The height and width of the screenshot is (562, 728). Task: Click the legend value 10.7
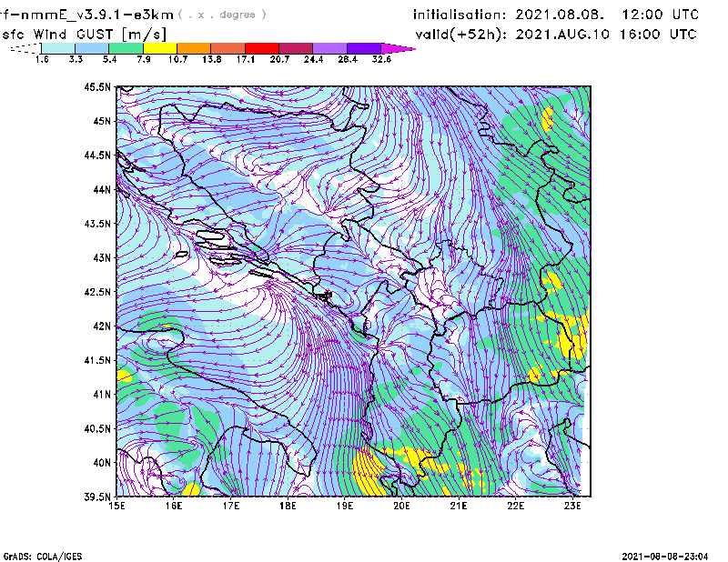[177, 59]
